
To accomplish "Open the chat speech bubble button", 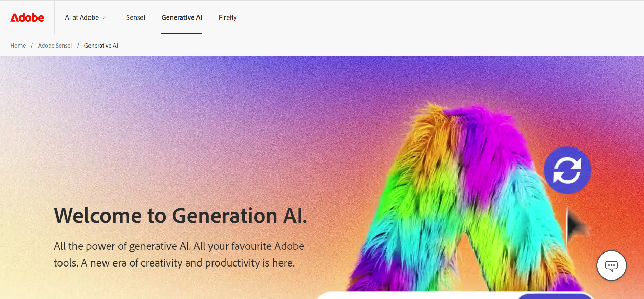I will [611, 265].
